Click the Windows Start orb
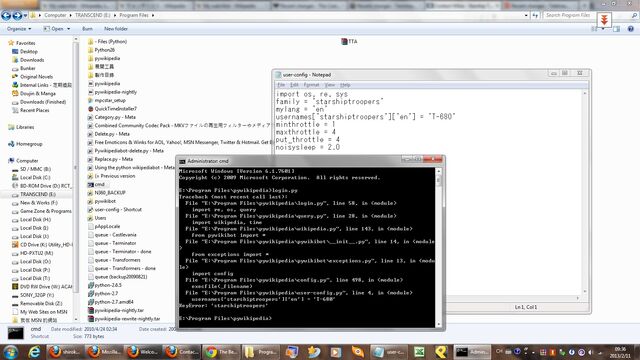 click(x=10, y=352)
